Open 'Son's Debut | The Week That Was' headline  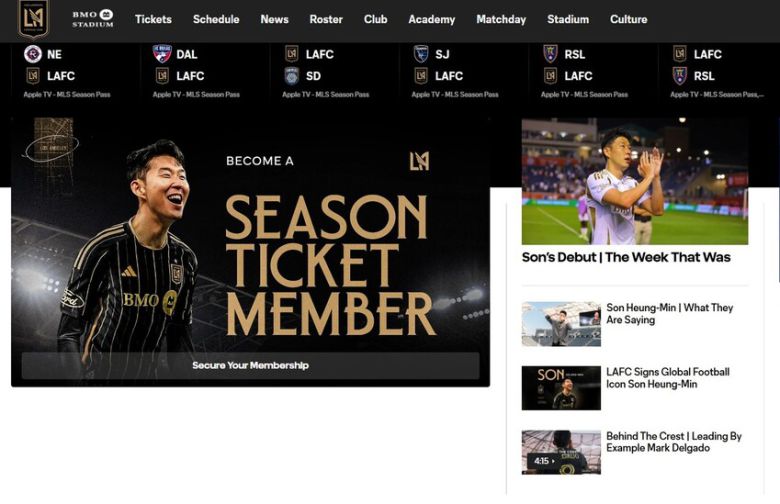[x=626, y=257]
